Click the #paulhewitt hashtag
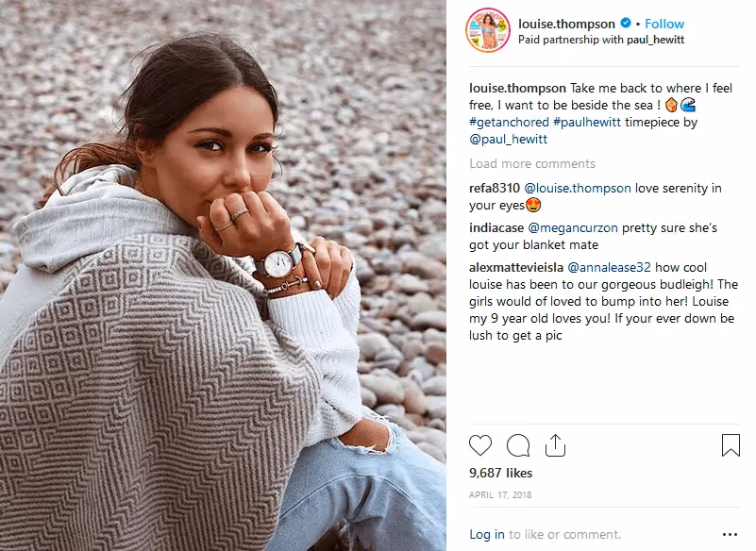756x551 pixels. pyautogui.click(x=586, y=122)
